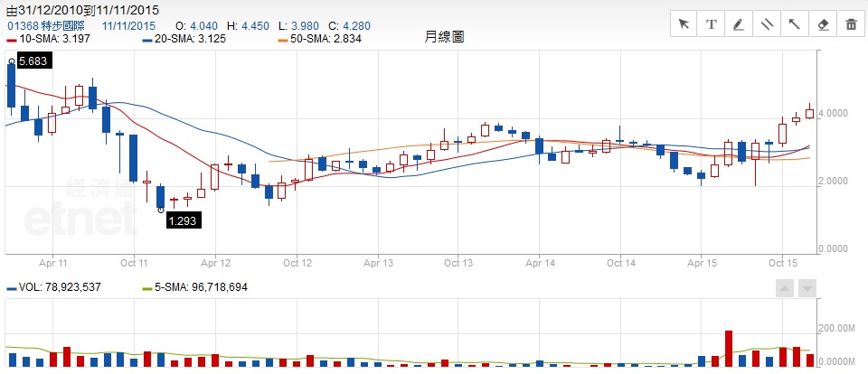
Task: Select the arrow pointer cursor tool
Action: (684, 24)
